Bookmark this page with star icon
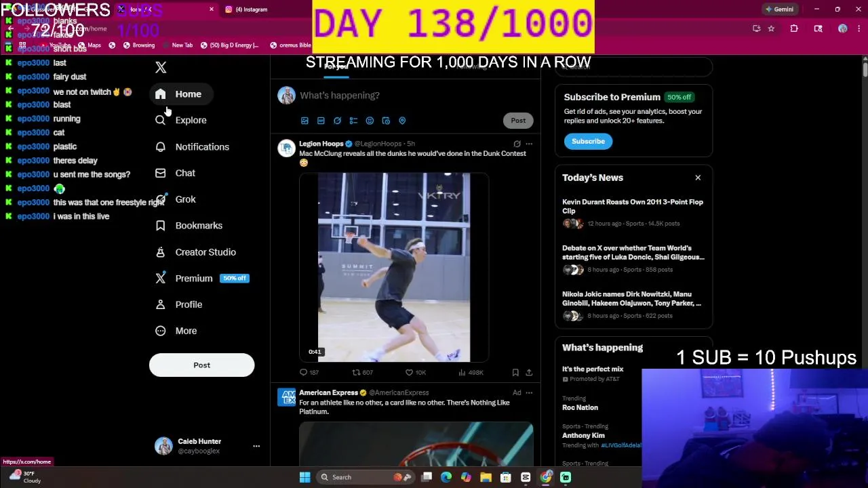Viewport: 868px width, 488px height. tap(771, 28)
